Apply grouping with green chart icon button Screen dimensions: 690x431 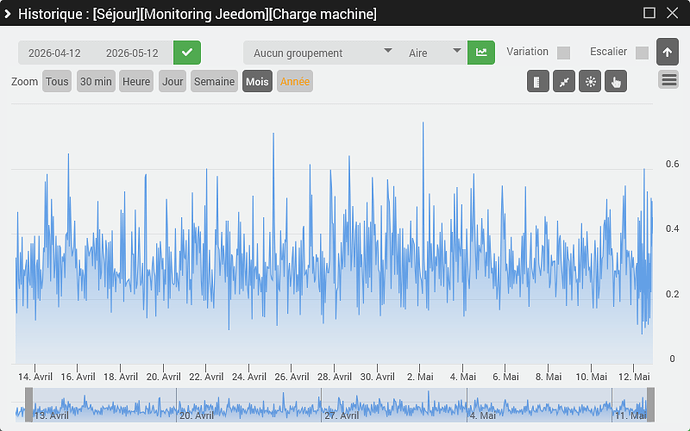481,52
